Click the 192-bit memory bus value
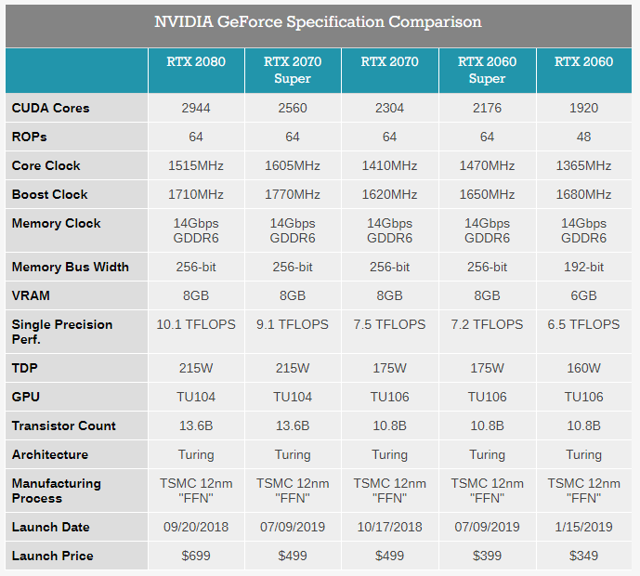 point(584,268)
